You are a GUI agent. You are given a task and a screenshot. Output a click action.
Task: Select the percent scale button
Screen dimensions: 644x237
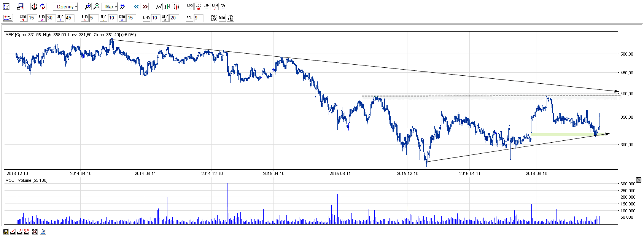tap(223, 6)
